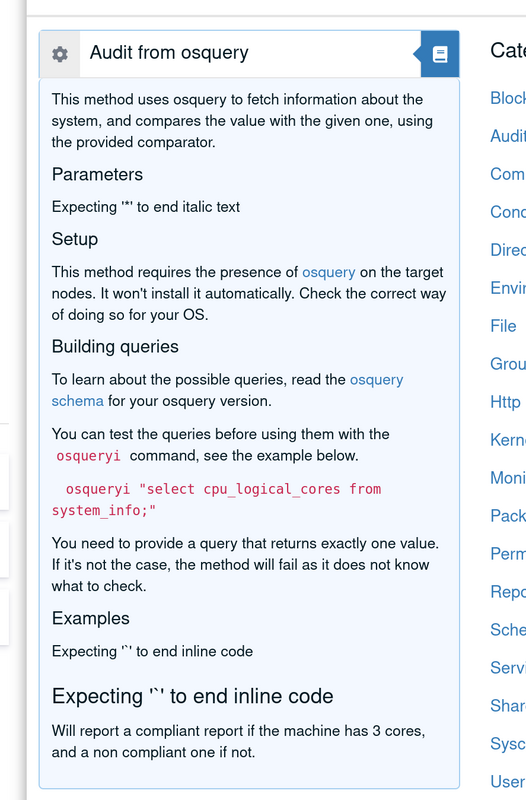Go to the File category

point(503,326)
